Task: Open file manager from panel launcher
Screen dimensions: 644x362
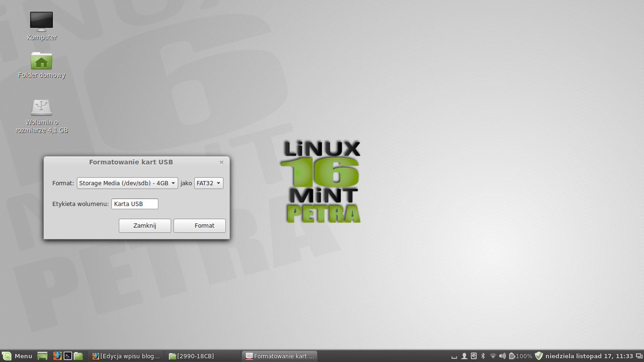Action: tap(78, 356)
